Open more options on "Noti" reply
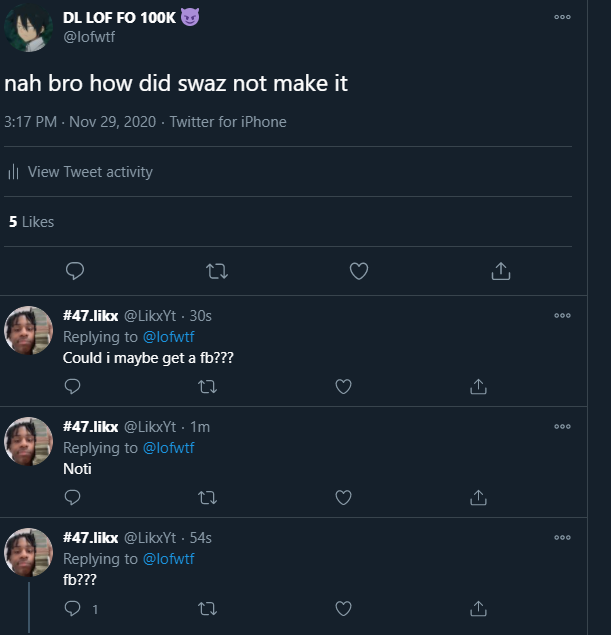Viewport: 611px width, 635px height. [562, 427]
